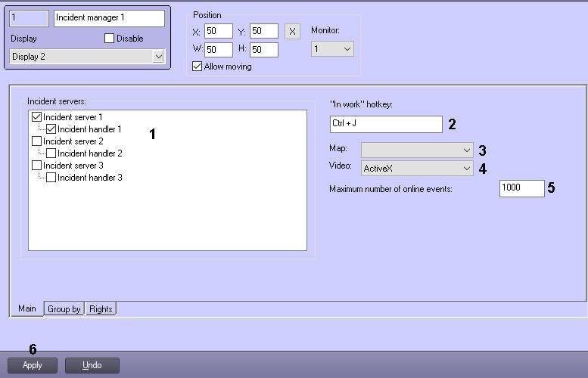Click the "In work" hotkey field
This screenshot has height=378, width=588.
[x=385, y=124]
